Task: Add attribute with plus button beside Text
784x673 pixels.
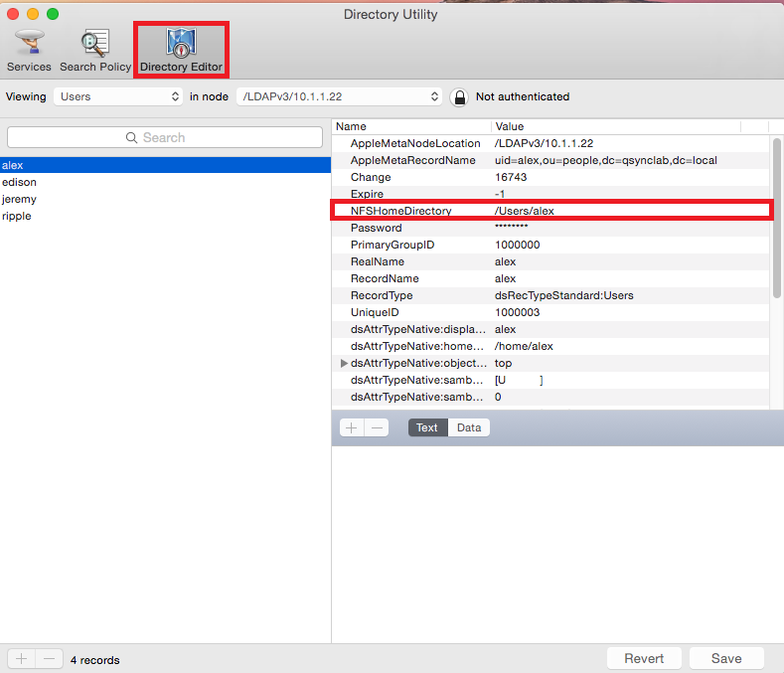Action: [352, 427]
